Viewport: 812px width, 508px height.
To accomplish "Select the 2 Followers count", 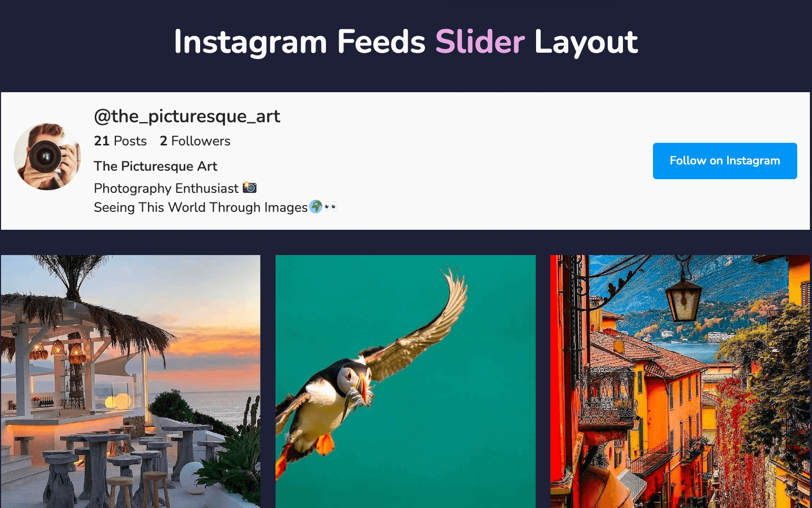I will [x=195, y=141].
